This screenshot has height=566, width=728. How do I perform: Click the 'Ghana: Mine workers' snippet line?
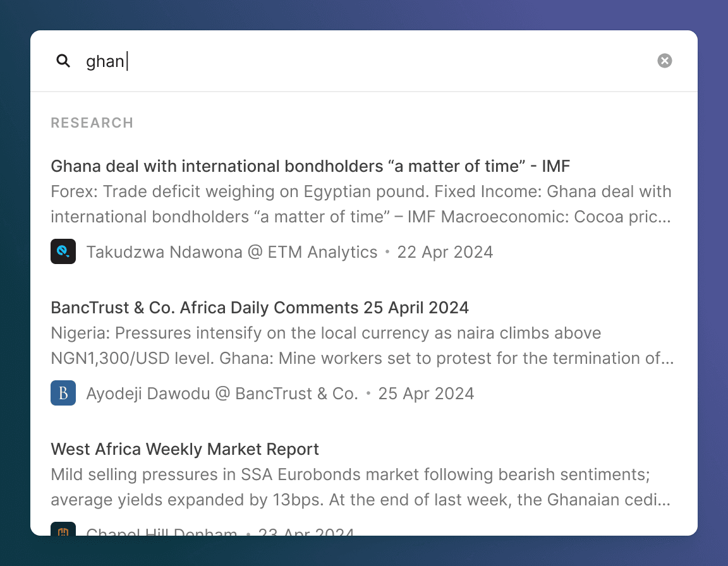point(447,358)
